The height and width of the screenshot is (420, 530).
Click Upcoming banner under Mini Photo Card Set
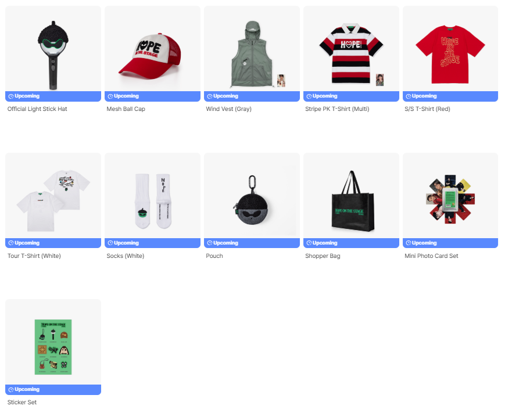tap(450, 243)
